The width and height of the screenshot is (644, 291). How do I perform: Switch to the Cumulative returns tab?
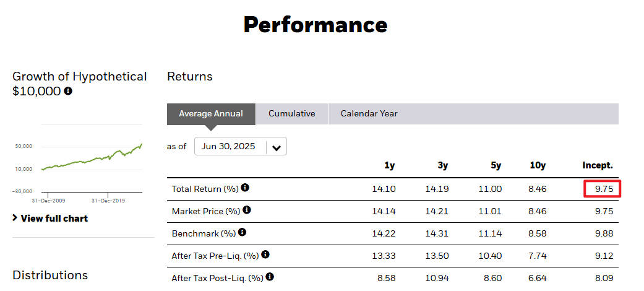(x=291, y=114)
